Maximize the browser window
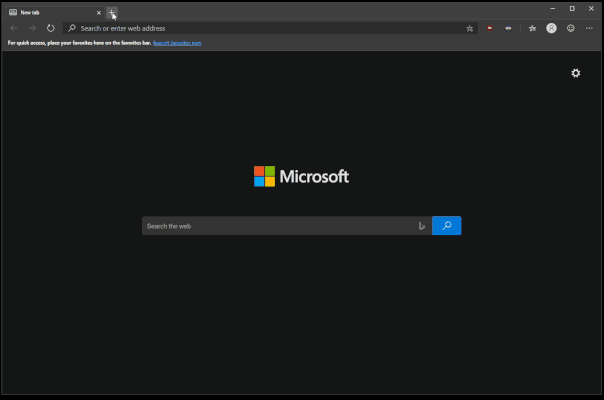Viewport: 604px width, 400px height. 572,8
